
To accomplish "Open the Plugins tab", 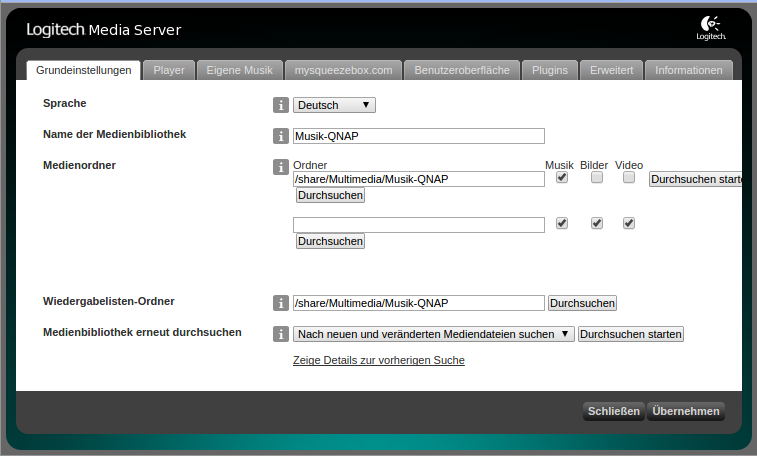I will pos(550,70).
